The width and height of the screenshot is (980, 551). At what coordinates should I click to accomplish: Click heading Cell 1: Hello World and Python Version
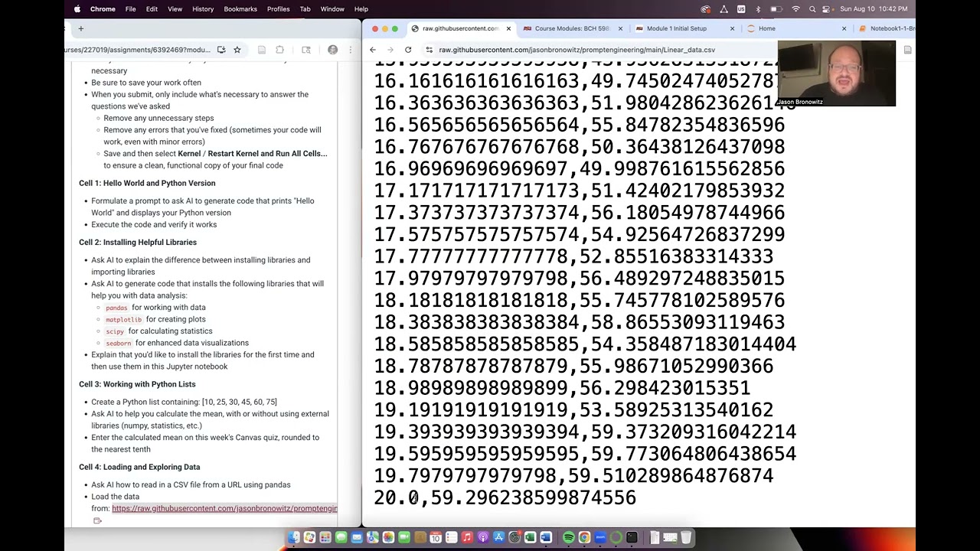(x=147, y=183)
